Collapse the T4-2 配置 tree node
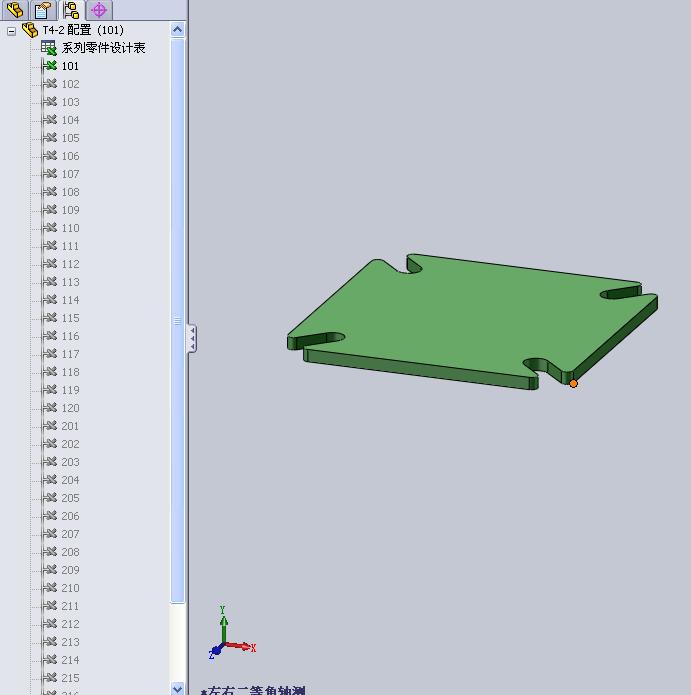This screenshot has width=691, height=695. (x=12, y=31)
